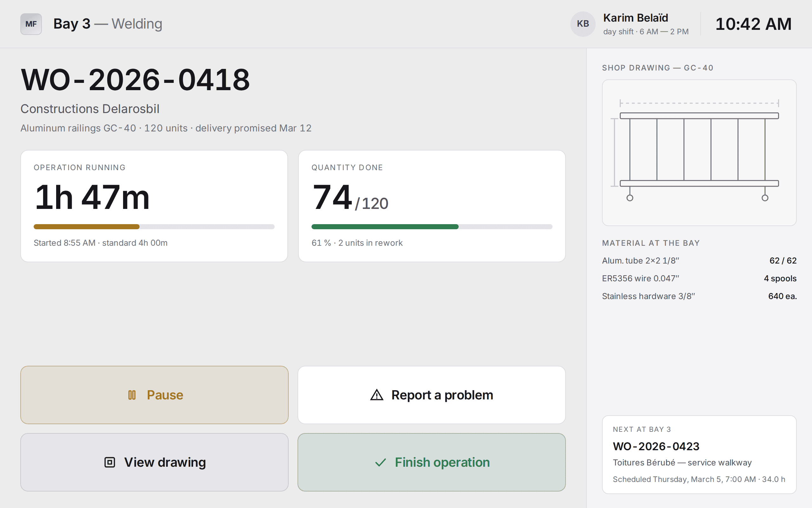The image size is (812, 508).
Task: Click the Shop Drawing — GC-40 heading
Action: [658, 68]
